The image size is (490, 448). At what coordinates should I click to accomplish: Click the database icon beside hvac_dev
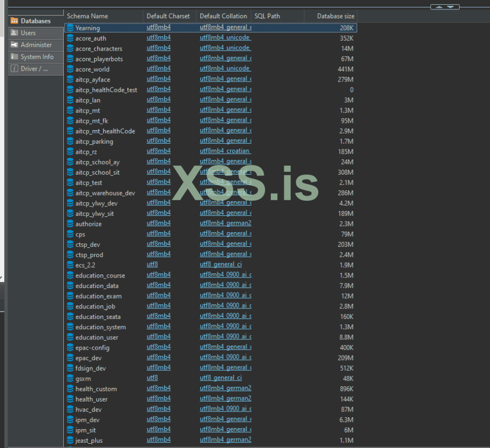click(70, 409)
